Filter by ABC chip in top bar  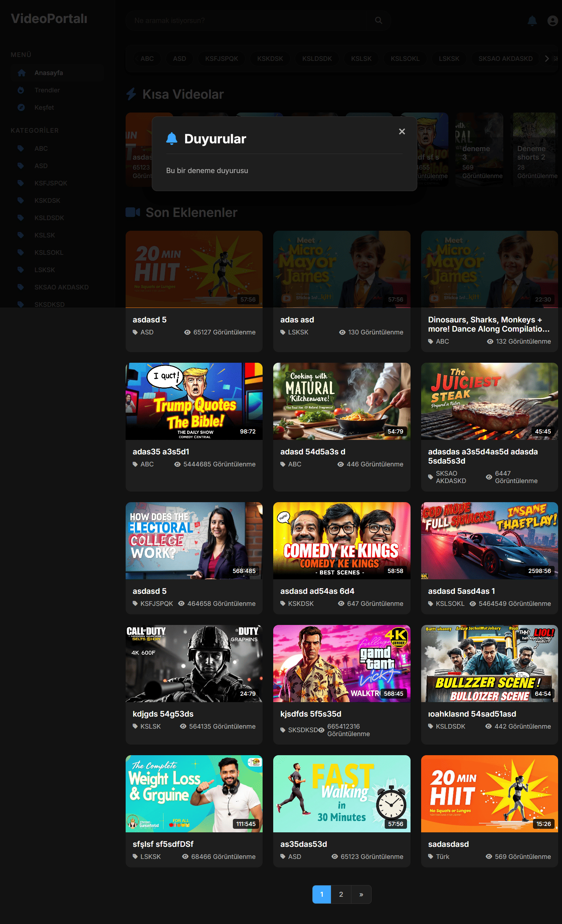(147, 58)
